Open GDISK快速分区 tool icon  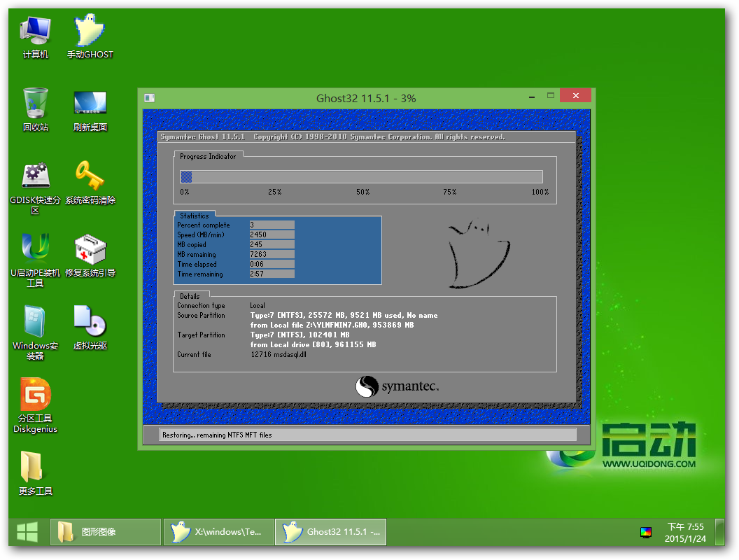[36, 188]
